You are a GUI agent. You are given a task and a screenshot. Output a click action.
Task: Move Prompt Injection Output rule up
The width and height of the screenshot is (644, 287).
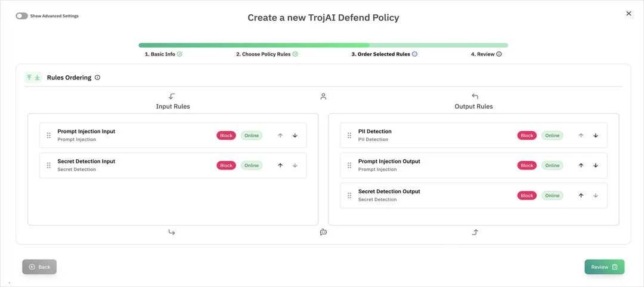581,165
